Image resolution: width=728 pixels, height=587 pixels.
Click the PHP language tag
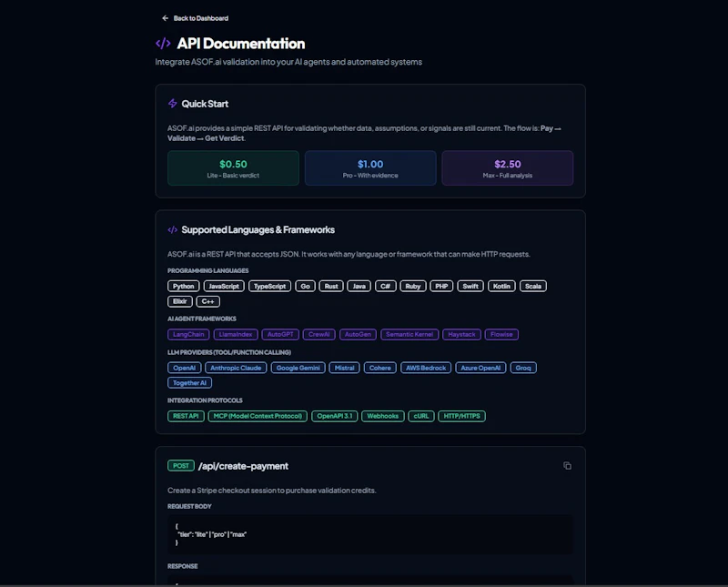(441, 286)
